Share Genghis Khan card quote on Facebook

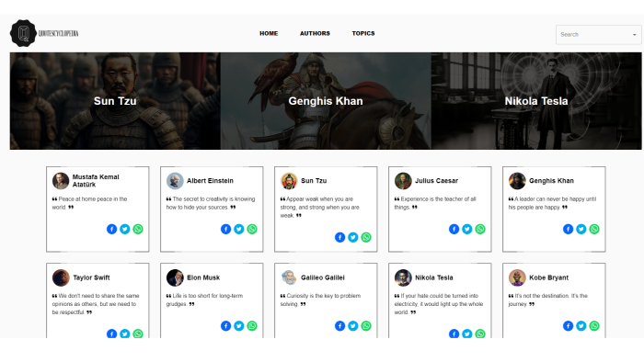coord(568,229)
